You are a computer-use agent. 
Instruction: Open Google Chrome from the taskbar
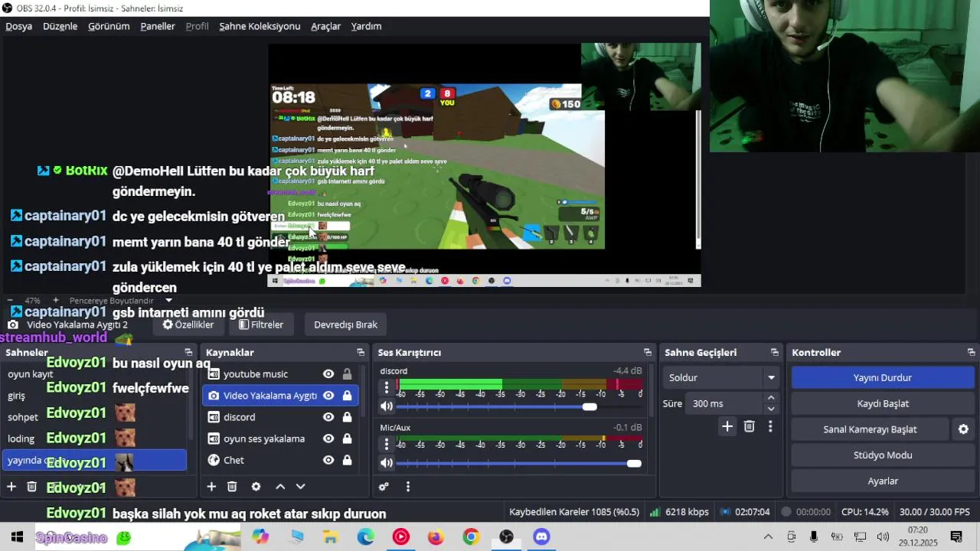tap(471, 537)
